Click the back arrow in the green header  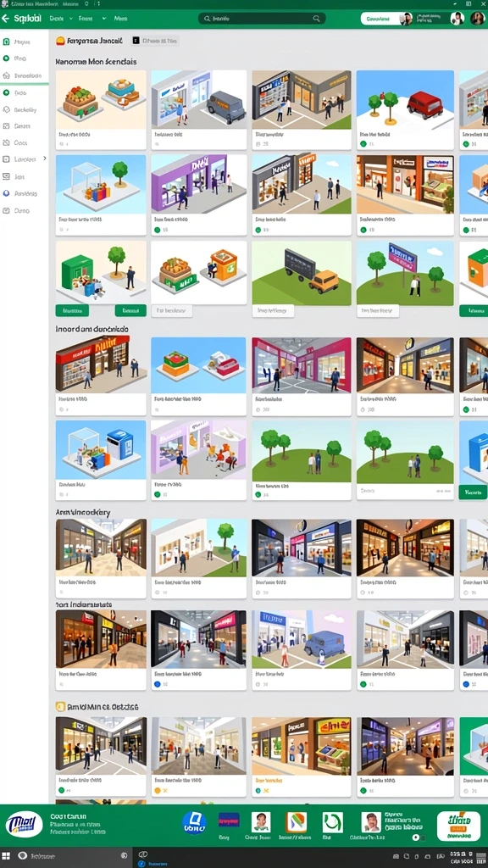pos(5,19)
